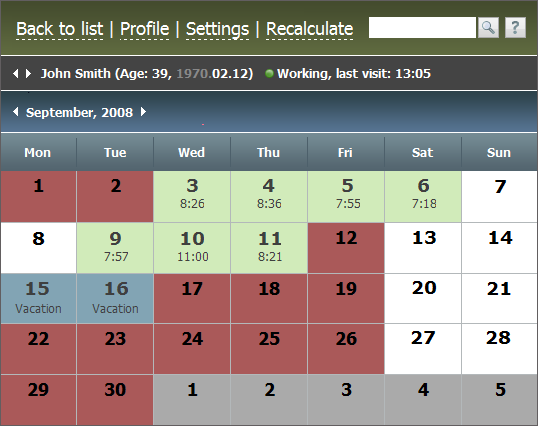Select Tuesday the 30th cell
The height and width of the screenshot is (426, 538).
[115, 400]
